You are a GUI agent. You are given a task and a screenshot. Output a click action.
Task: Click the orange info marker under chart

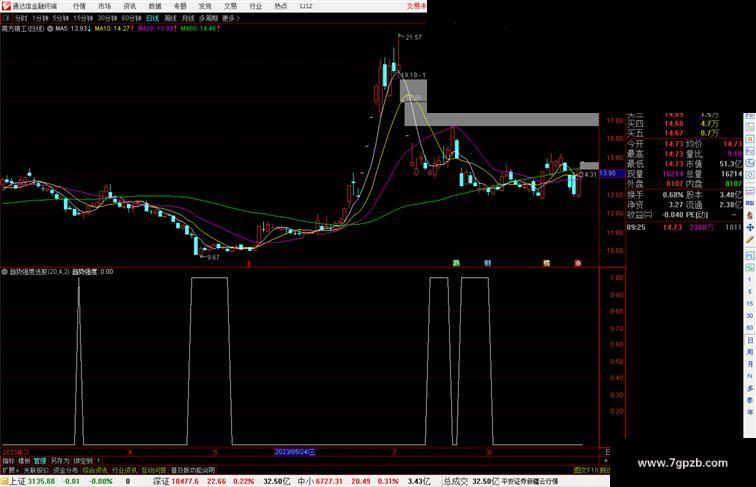click(546, 263)
